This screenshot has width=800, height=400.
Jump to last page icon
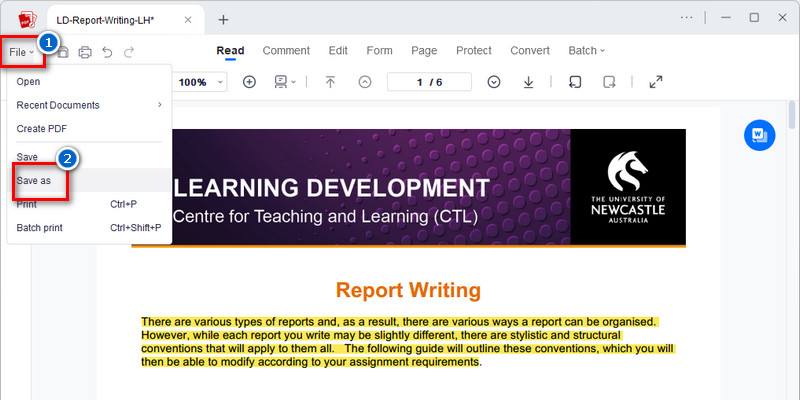click(528, 82)
